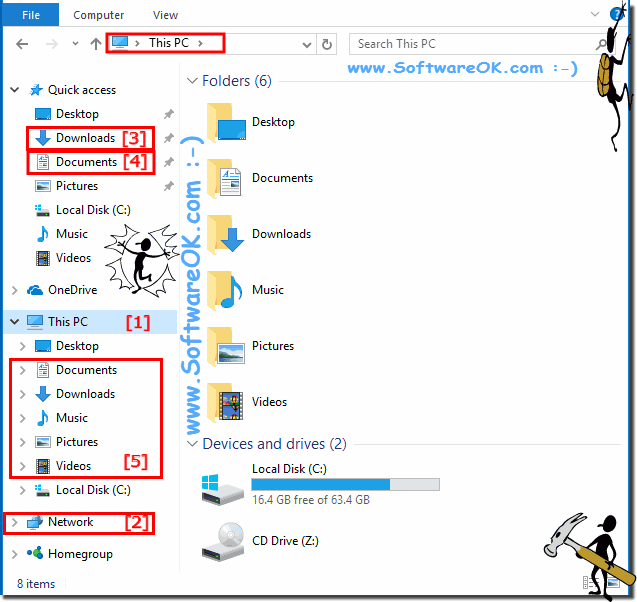Collapse the Quick access tree node
Screen dimensions: 637x602
[x=15, y=90]
